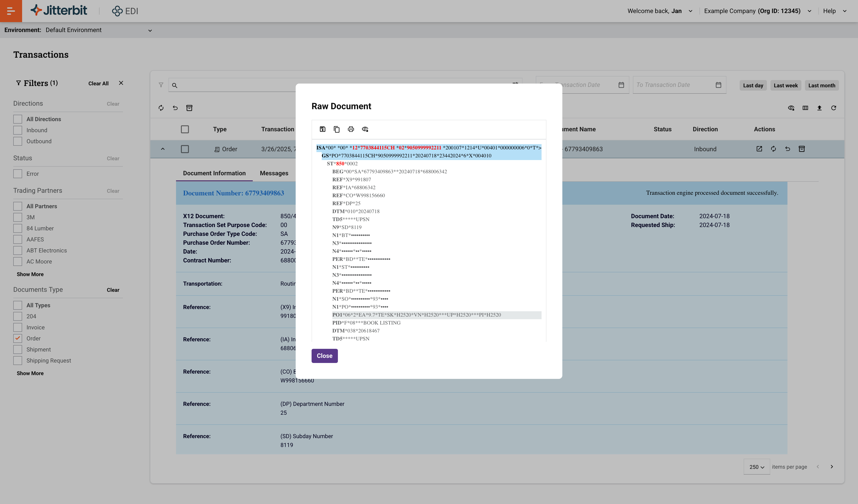Click archive icon in table toolbar
858x504 pixels.
(x=189, y=108)
